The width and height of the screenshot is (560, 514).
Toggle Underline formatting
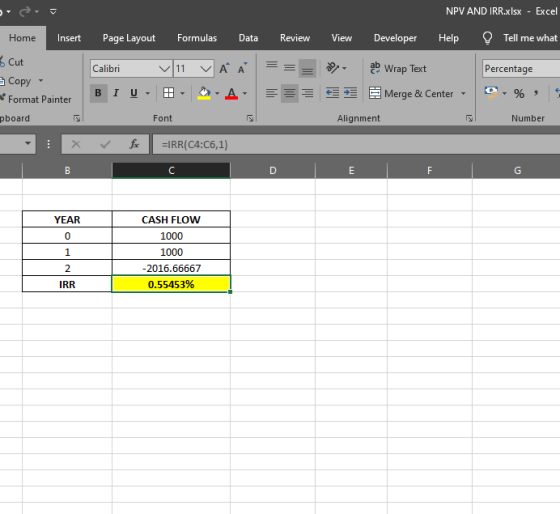point(134,93)
